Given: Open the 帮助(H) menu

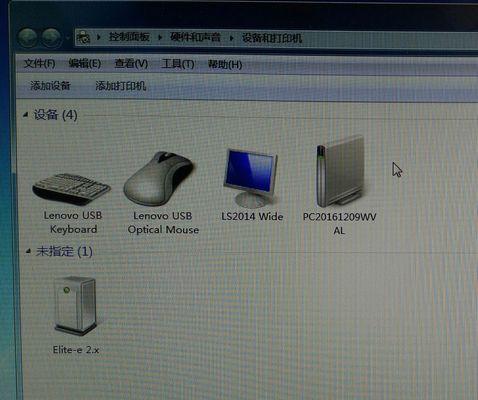Looking at the screenshot, I should [225, 64].
